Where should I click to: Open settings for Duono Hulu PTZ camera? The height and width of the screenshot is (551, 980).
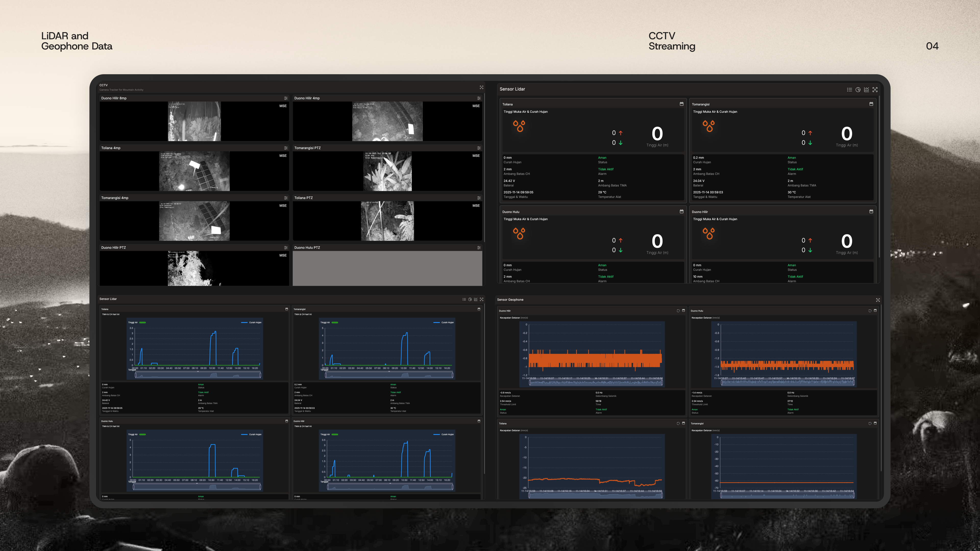479,247
